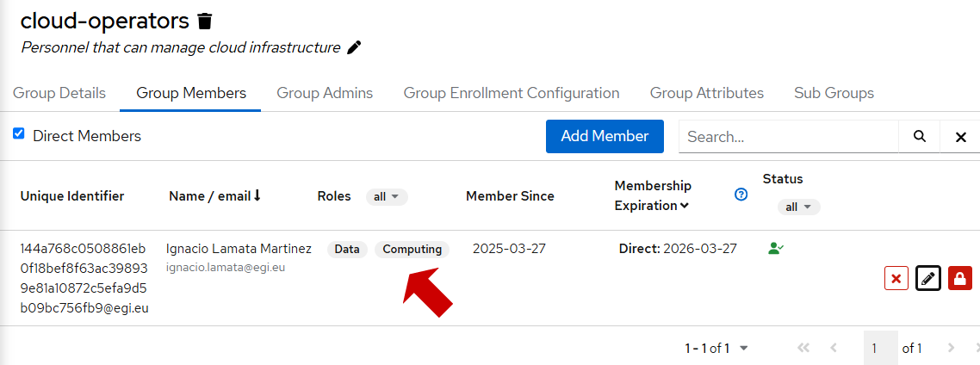Click the cloud-operators group title
The height and width of the screenshot is (365, 980).
104,21
